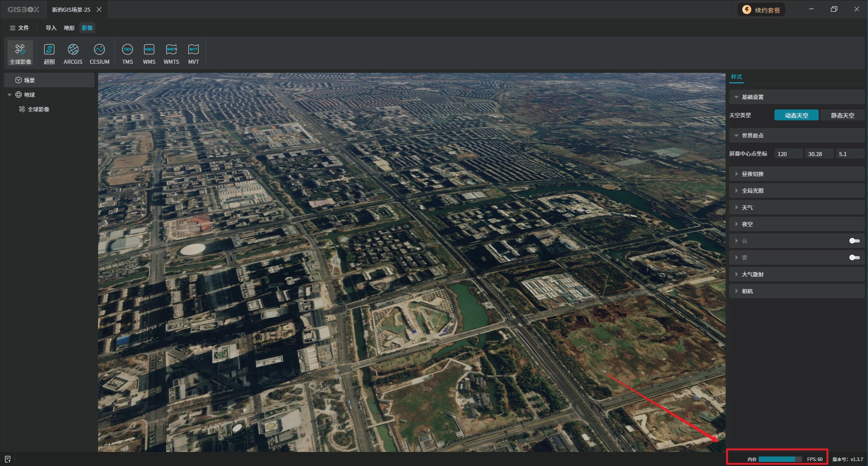Viewport: 868px width, 466px height.
Task: Enable the 雾 fog switch
Action: (854, 257)
